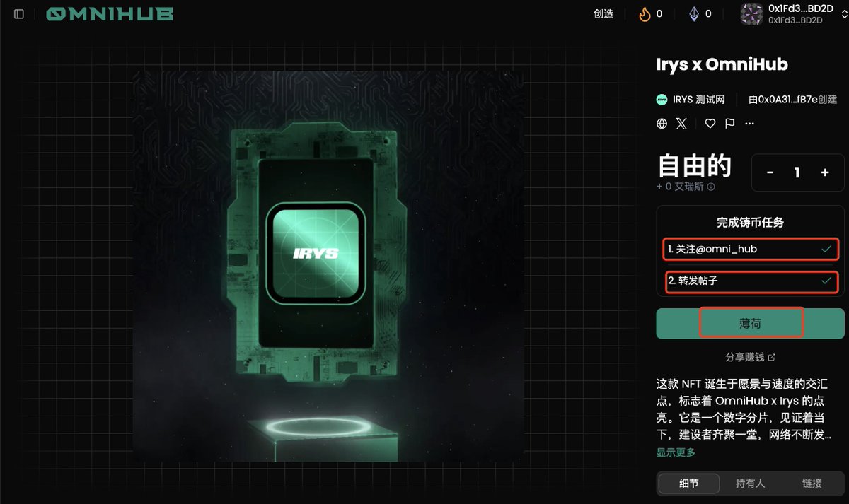The image size is (849, 504).
Task: Click the Irys x OmniHub title
Action: (x=722, y=65)
